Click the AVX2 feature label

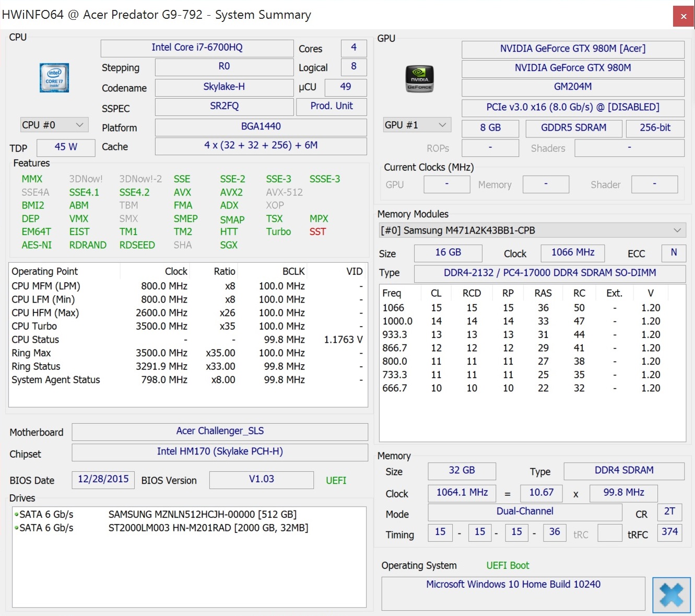(x=231, y=192)
